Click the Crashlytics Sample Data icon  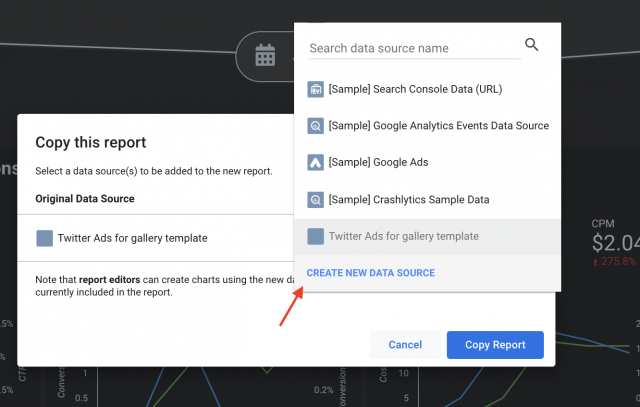coord(316,199)
